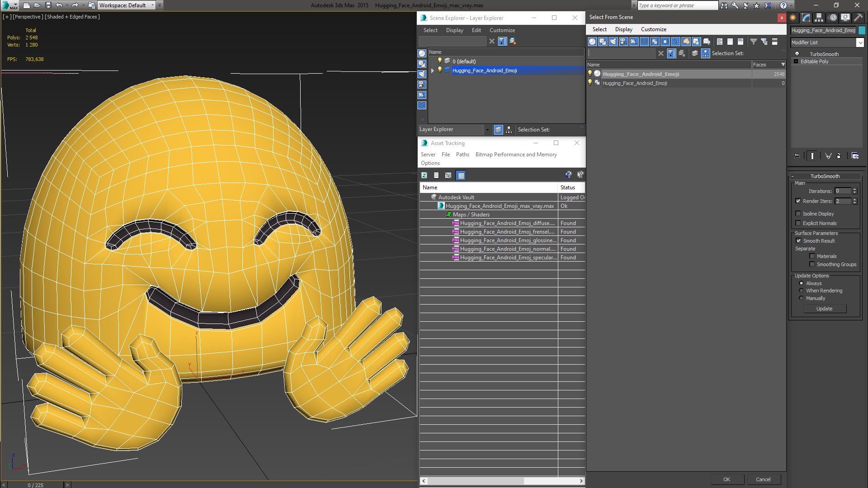
Task: Select the Manually update option
Action: (801, 298)
